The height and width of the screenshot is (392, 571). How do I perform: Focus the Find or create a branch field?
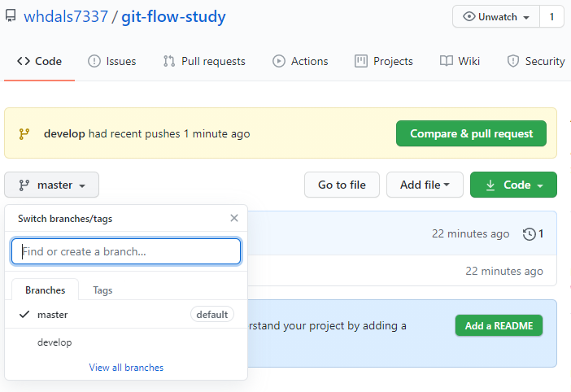[126, 251]
